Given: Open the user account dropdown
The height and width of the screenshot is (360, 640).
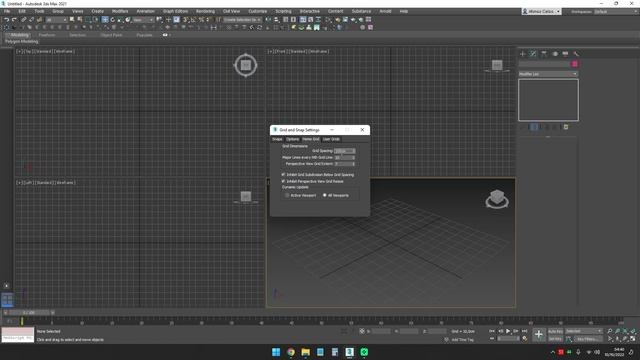Looking at the screenshot, I should pos(541,11).
